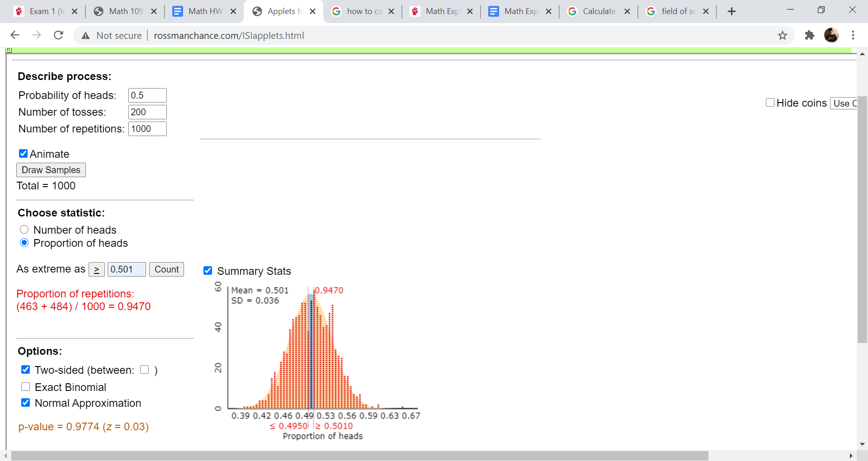Viewport: 868px width, 461px height.
Task: Click the scroll down arrow
Action: pos(862,444)
